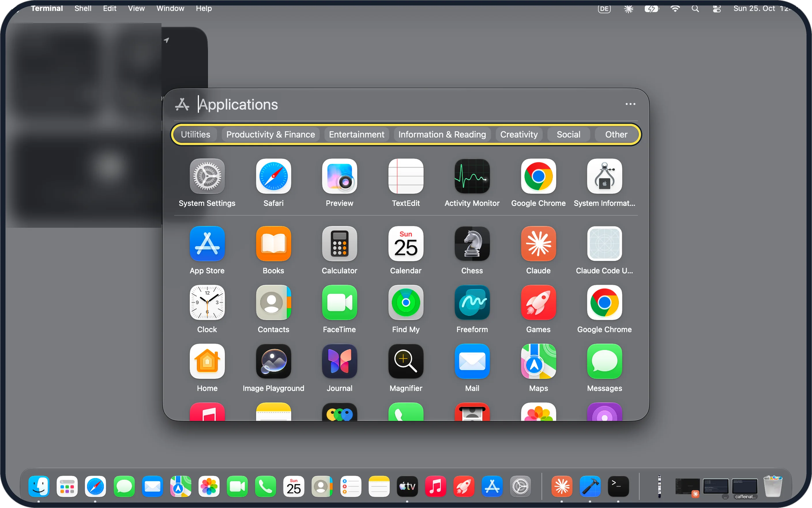Open the Shell menu in the menu bar
The width and height of the screenshot is (812, 508).
tap(83, 8)
